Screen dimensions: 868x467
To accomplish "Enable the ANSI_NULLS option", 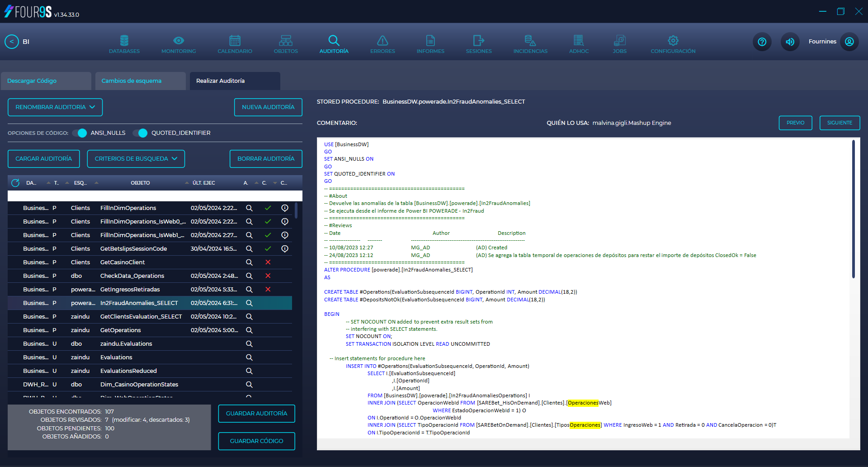I will 81,133.
